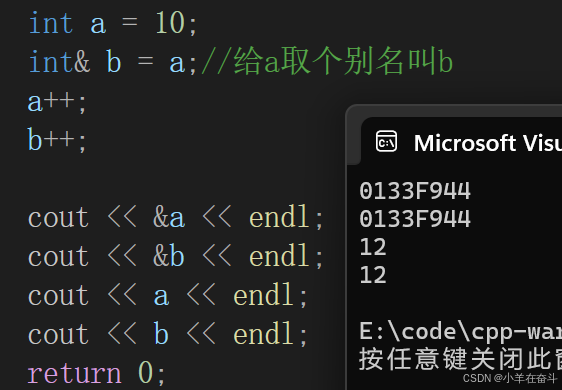Image resolution: width=562 pixels, height=390 pixels.
Task: Click the CSDN @小羊在奋斗 watermark
Action: pyautogui.click(x=510, y=378)
